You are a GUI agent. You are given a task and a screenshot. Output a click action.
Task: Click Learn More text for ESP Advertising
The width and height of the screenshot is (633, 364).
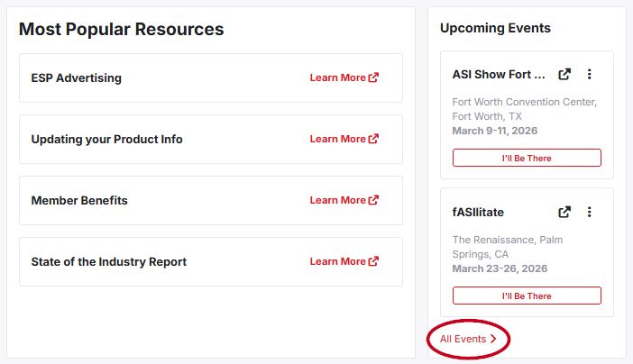[337, 77]
